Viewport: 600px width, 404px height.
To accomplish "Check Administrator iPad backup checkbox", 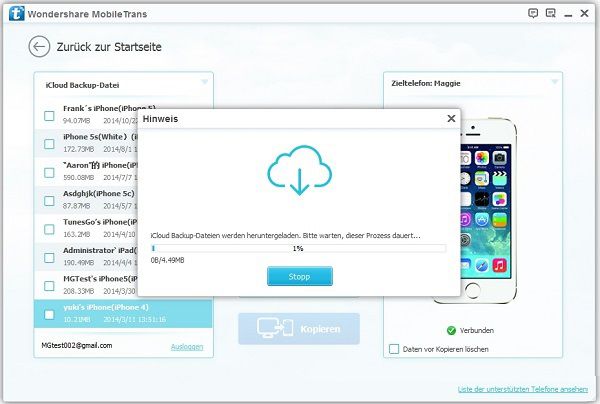I will [49, 257].
